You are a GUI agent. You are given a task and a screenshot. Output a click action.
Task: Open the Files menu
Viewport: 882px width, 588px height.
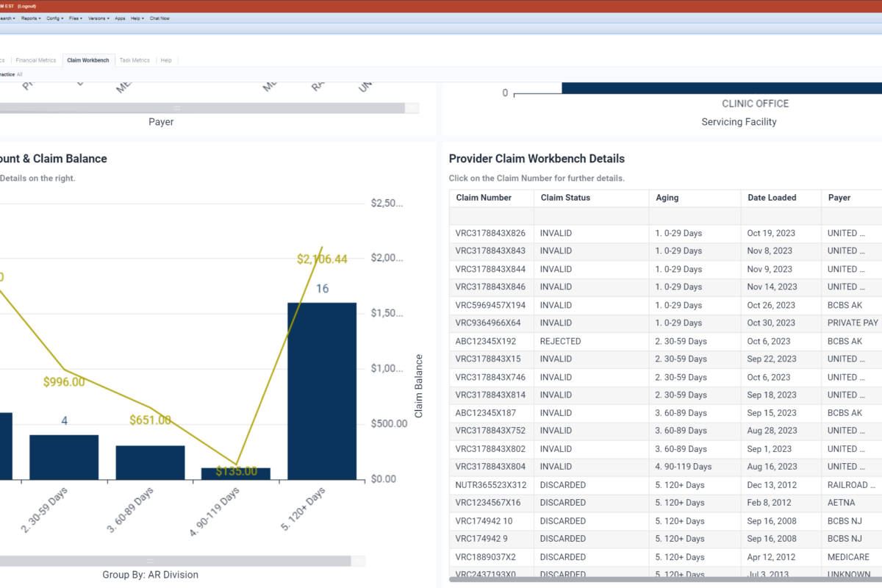tap(75, 18)
